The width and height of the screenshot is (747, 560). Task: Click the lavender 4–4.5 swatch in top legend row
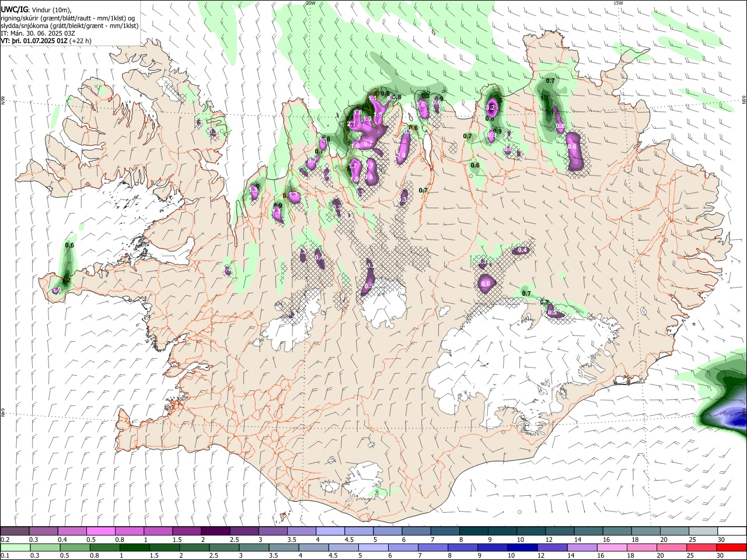tap(330, 531)
